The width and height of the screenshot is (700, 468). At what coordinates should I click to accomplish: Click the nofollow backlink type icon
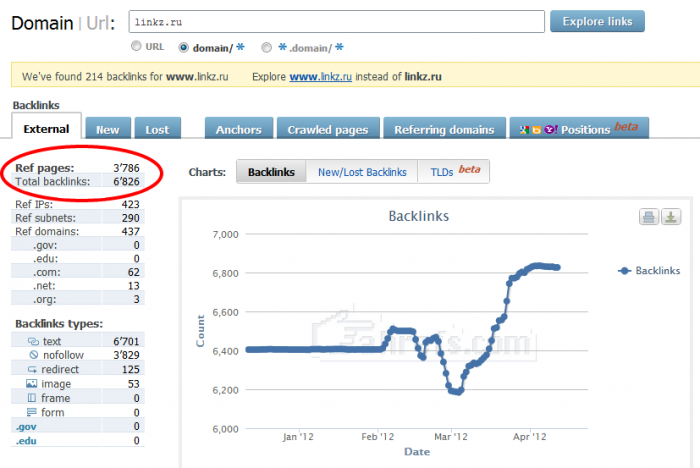point(34,355)
